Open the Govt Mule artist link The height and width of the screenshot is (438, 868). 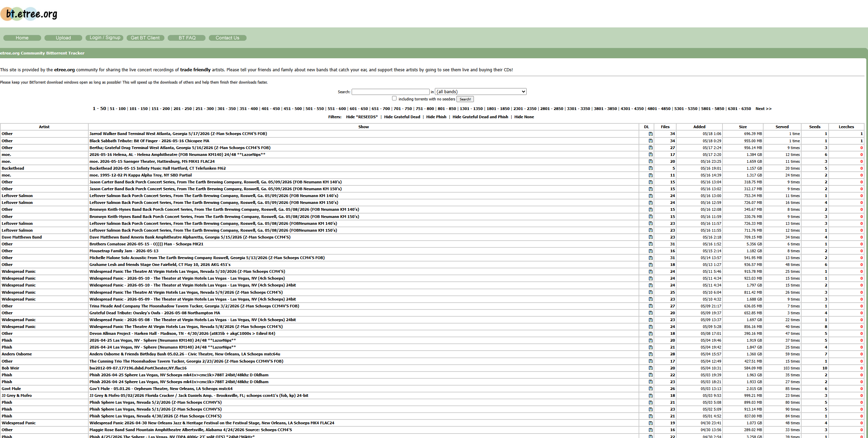(11, 389)
